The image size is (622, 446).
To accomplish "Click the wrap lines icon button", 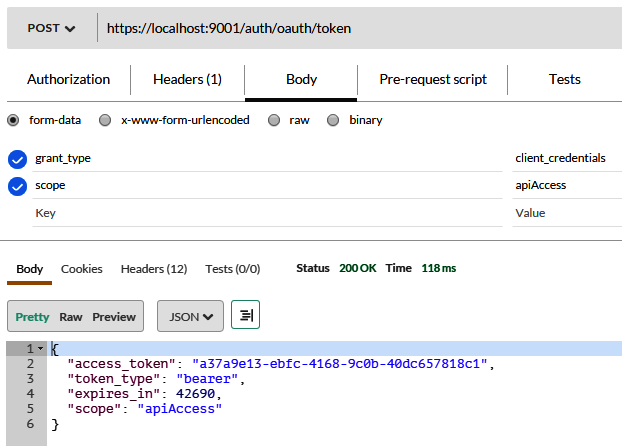I will point(246,315).
